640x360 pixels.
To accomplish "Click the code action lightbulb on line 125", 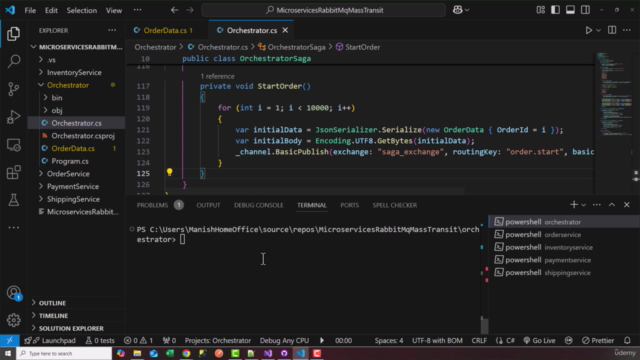I will [169, 172].
